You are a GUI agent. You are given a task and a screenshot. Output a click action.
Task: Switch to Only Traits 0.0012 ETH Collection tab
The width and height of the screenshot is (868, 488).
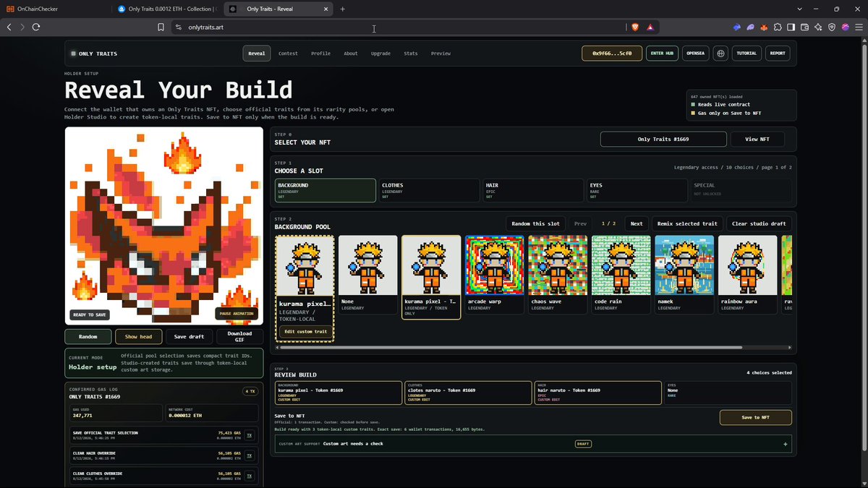pyautogui.click(x=166, y=9)
